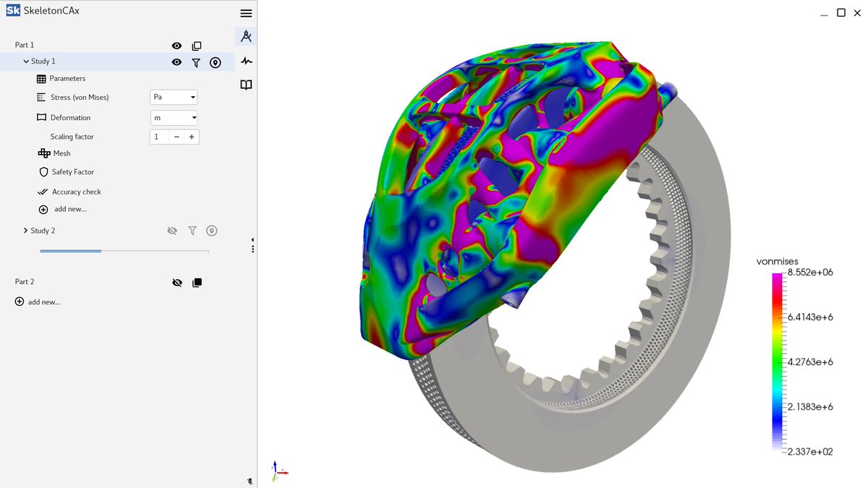Select the Part 2 label
Screen dimensions: 868x488
tap(25, 281)
